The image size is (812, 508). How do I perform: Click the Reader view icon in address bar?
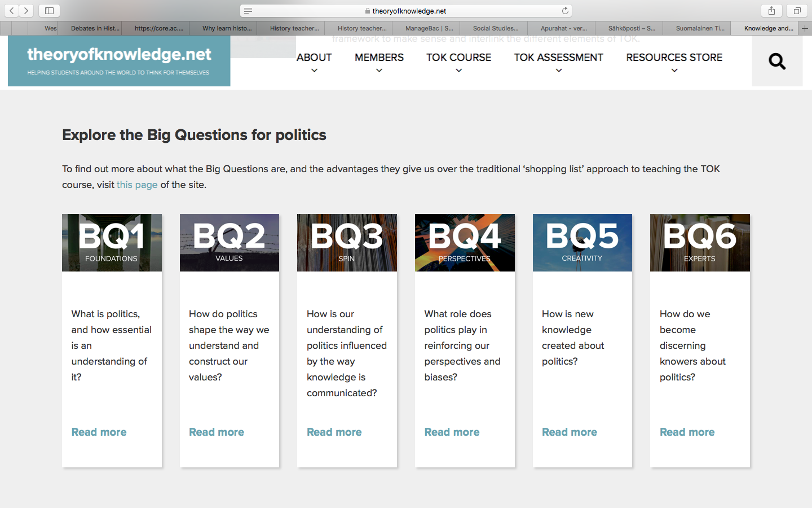point(248,11)
